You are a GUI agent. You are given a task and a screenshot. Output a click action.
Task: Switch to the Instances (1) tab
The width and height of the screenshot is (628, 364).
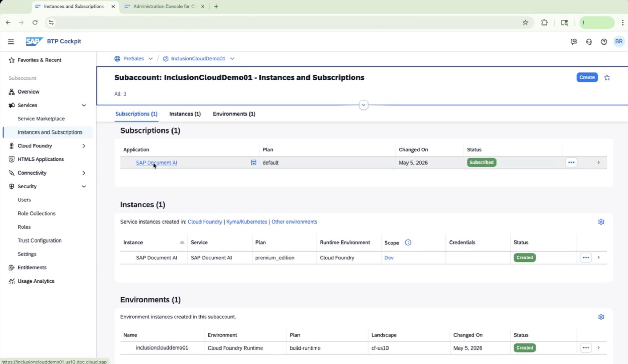pos(185,114)
